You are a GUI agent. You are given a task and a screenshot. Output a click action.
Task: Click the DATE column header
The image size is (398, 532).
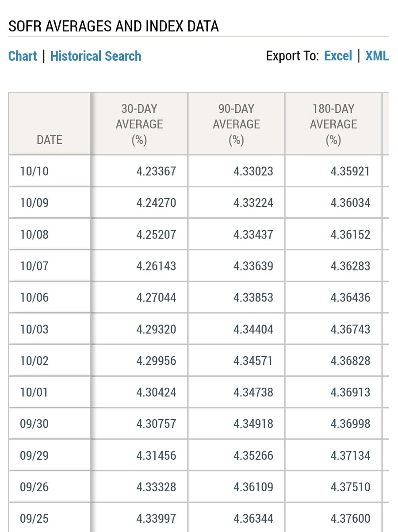pos(50,140)
